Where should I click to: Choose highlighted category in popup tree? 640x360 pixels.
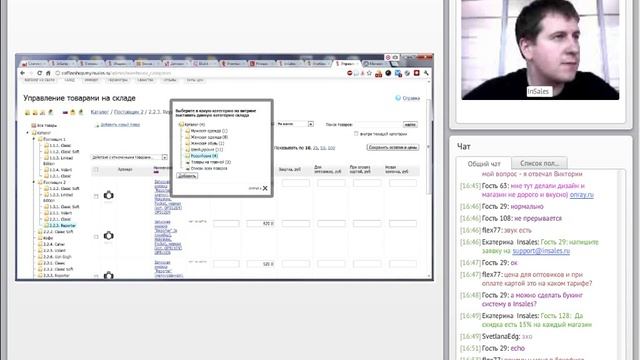coord(204,156)
